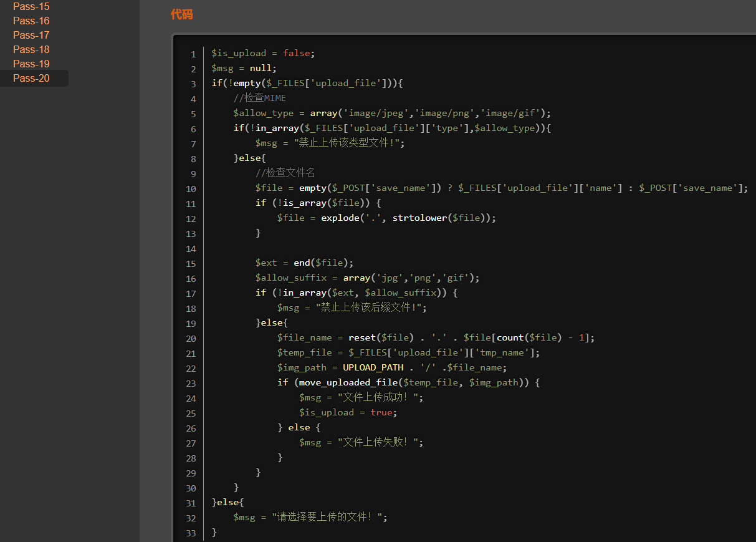Click the highlighted Pass-20 menu item
This screenshot has height=542, width=756.
coord(31,79)
